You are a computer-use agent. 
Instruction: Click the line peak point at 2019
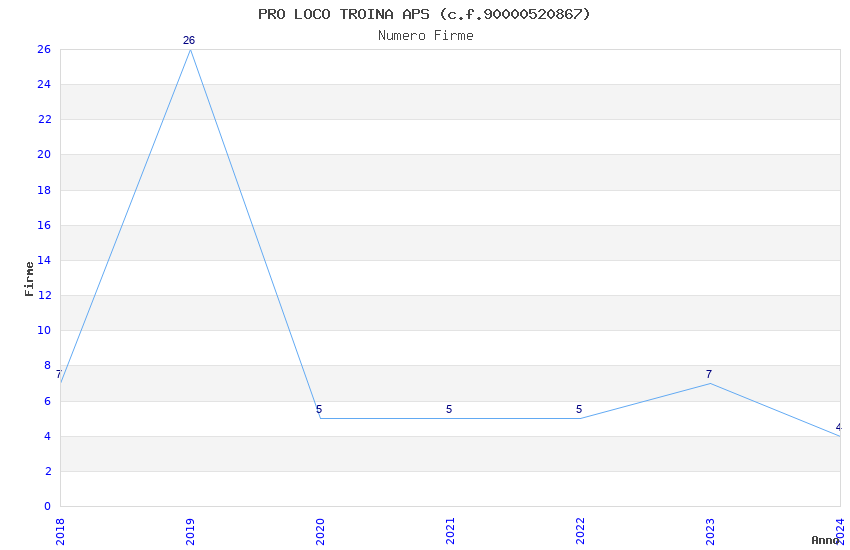[x=190, y=50]
